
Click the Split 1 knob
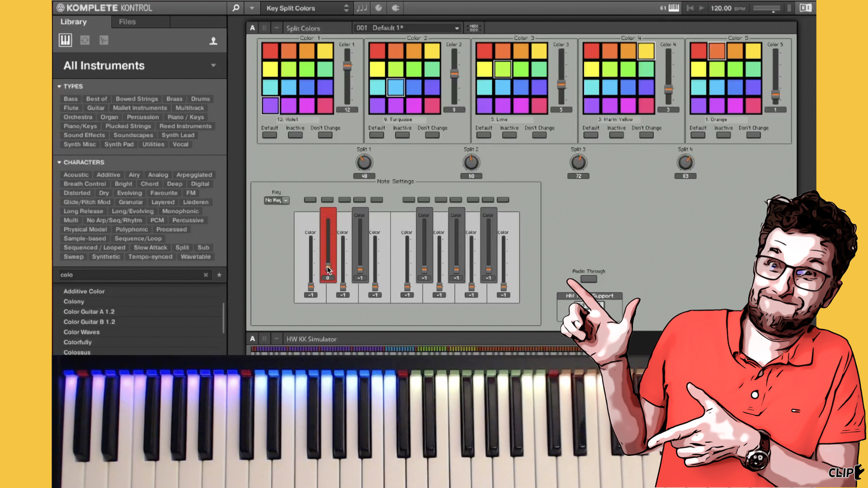[364, 162]
